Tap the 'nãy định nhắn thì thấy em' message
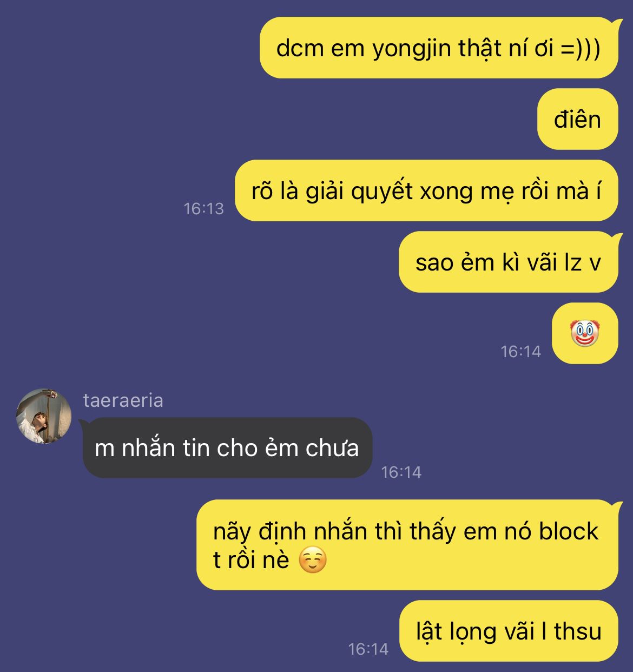 407,545
